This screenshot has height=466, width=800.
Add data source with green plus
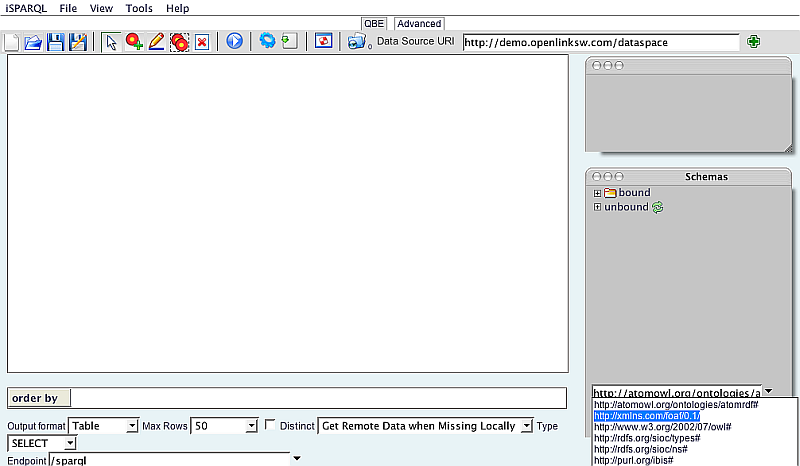click(x=753, y=42)
